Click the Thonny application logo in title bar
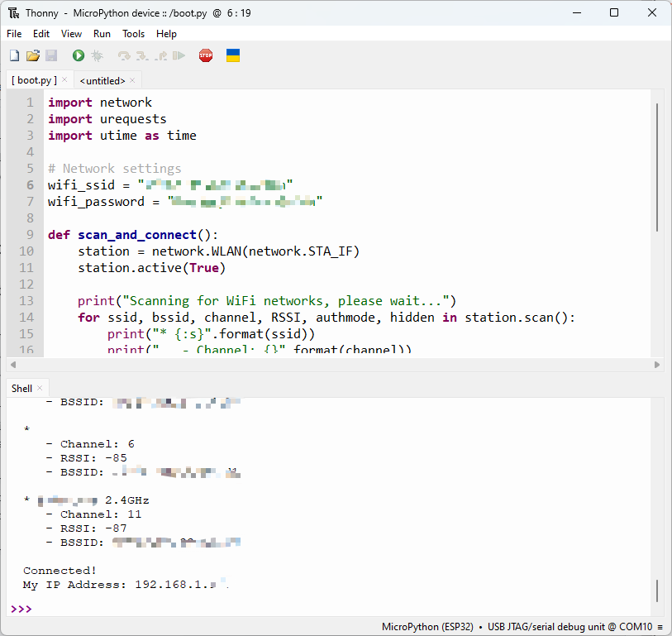 [x=14, y=13]
